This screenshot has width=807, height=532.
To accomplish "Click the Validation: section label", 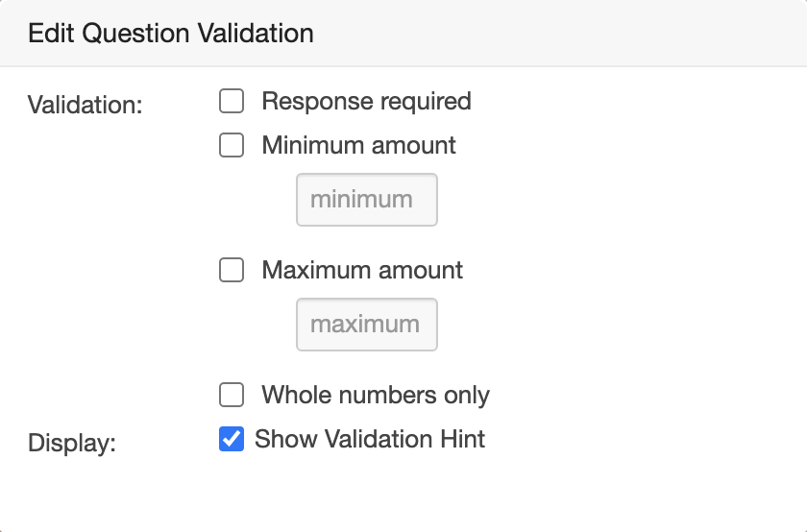I will click(86, 105).
